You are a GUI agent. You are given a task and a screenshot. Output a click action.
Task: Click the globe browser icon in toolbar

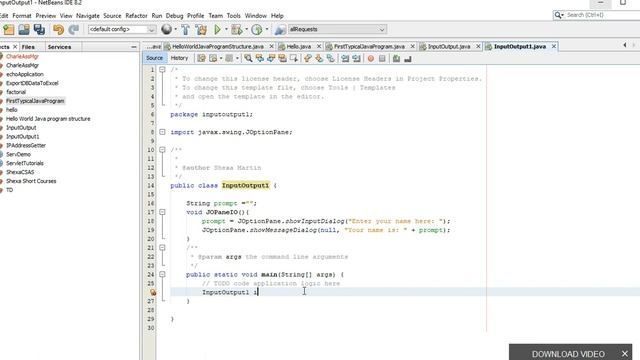pos(166,29)
